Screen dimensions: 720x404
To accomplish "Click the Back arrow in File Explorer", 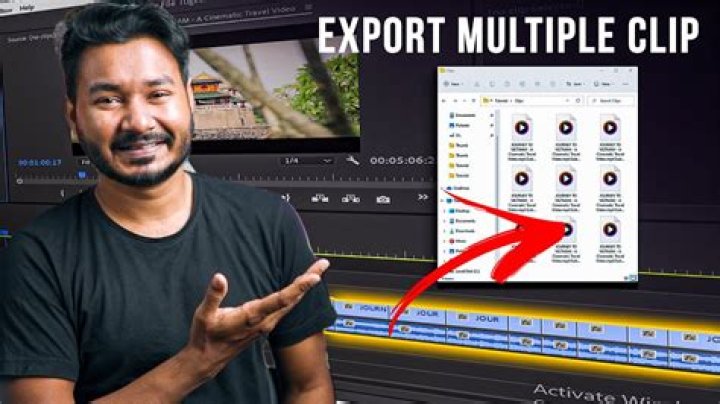I will (444, 100).
